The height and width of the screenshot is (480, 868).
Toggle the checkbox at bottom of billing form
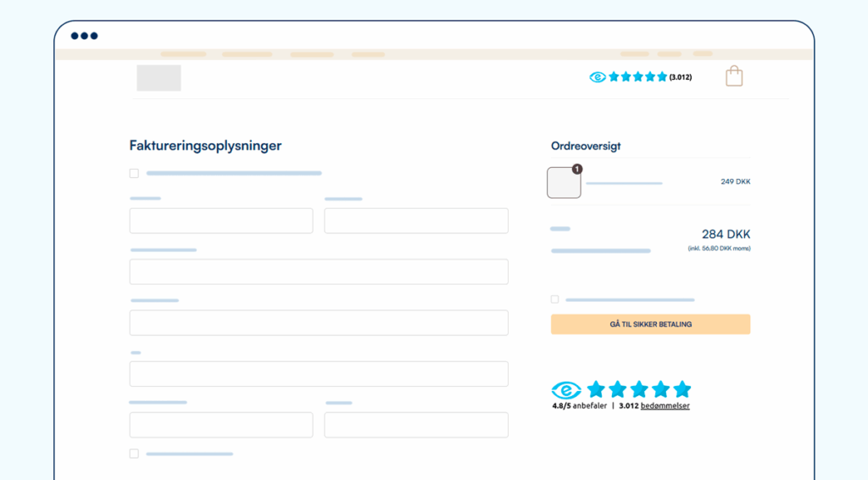tap(134, 454)
